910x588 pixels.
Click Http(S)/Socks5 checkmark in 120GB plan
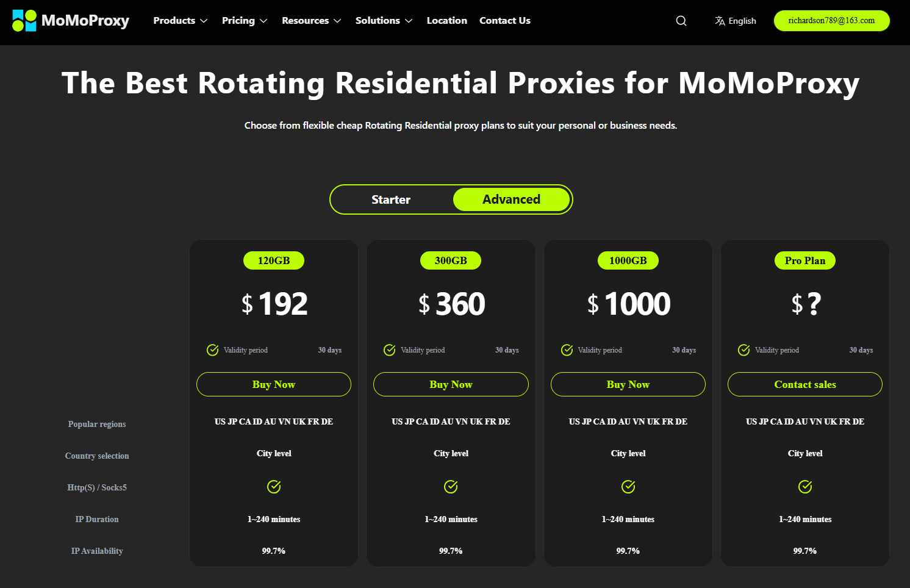(274, 487)
